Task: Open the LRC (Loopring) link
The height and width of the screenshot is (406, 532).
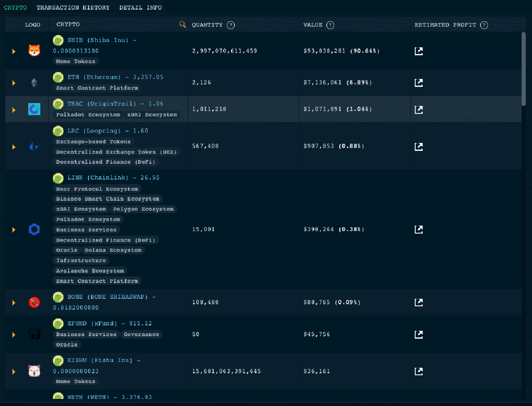Action: (x=108, y=131)
